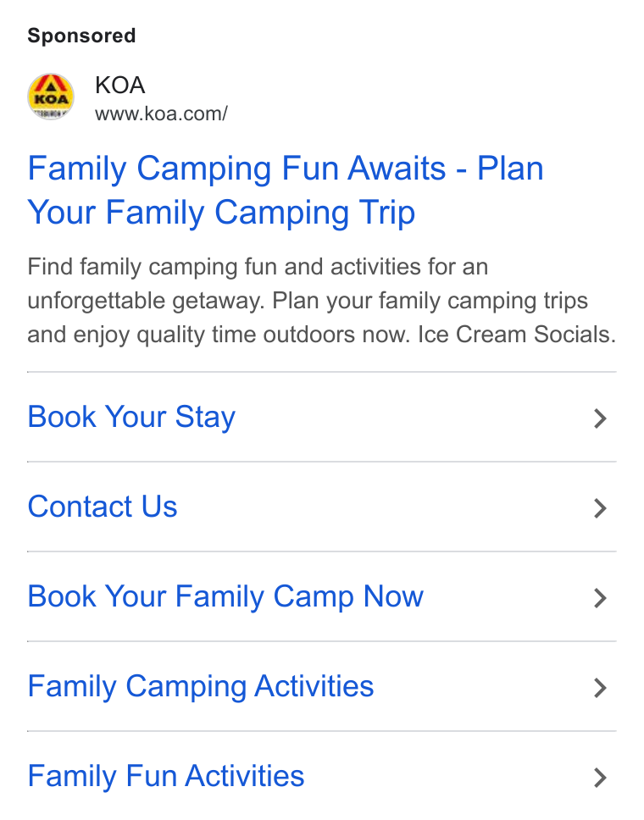Click the arrow next to Contact Us
The width and height of the screenshot is (644, 820).
click(600, 508)
